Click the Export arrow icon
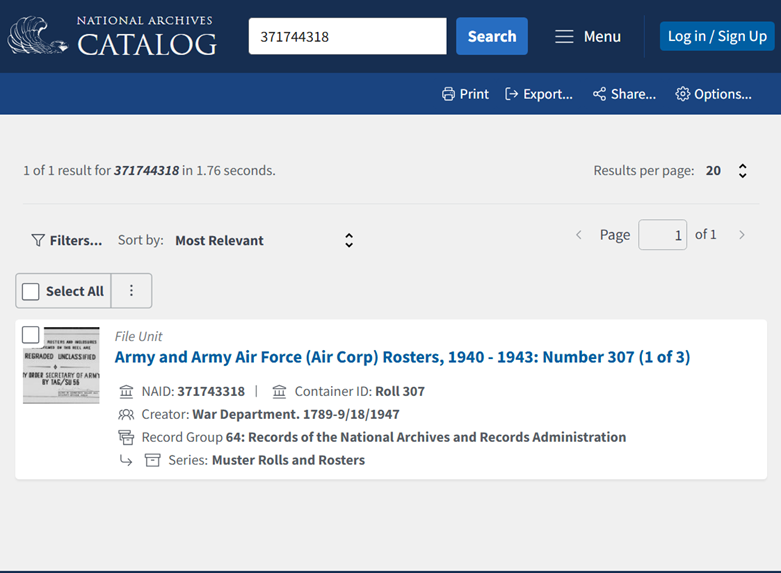The image size is (781, 573). pos(512,94)
